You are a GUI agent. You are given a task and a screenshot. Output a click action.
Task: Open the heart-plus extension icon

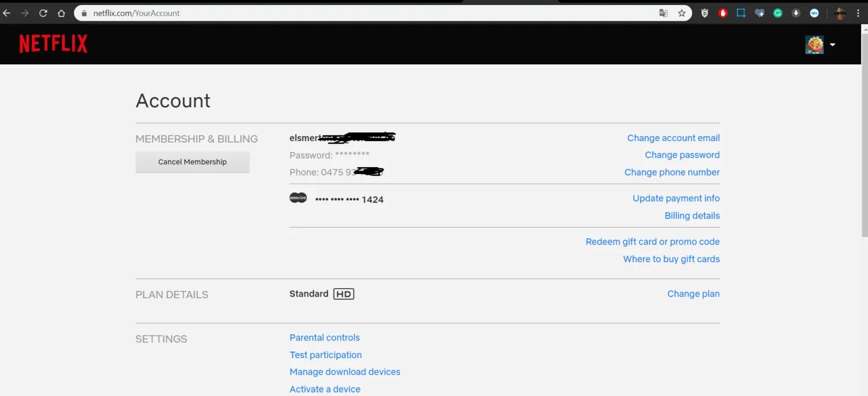(x=759, y=13)
